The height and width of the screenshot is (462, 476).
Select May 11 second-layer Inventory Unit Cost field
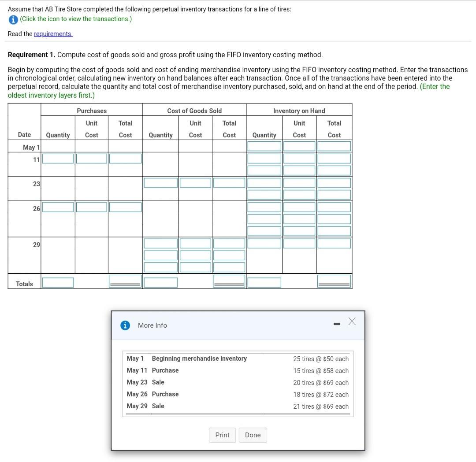pos(299,170)
